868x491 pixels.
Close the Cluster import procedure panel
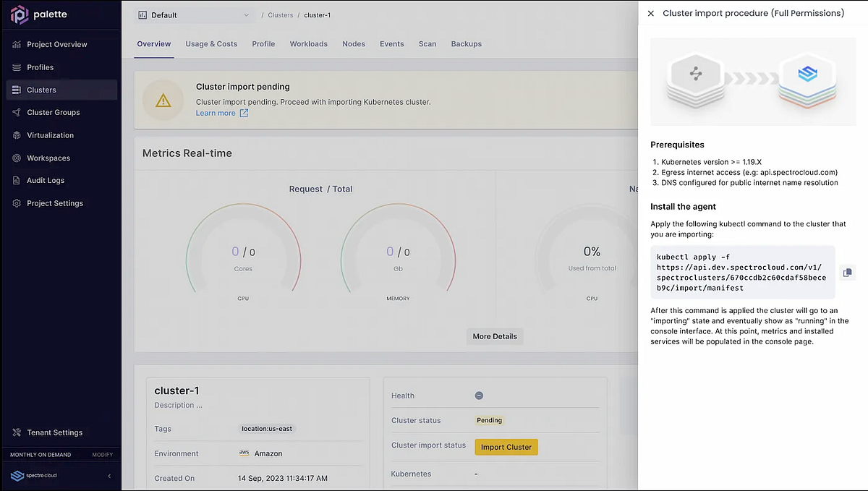point(651,13)
